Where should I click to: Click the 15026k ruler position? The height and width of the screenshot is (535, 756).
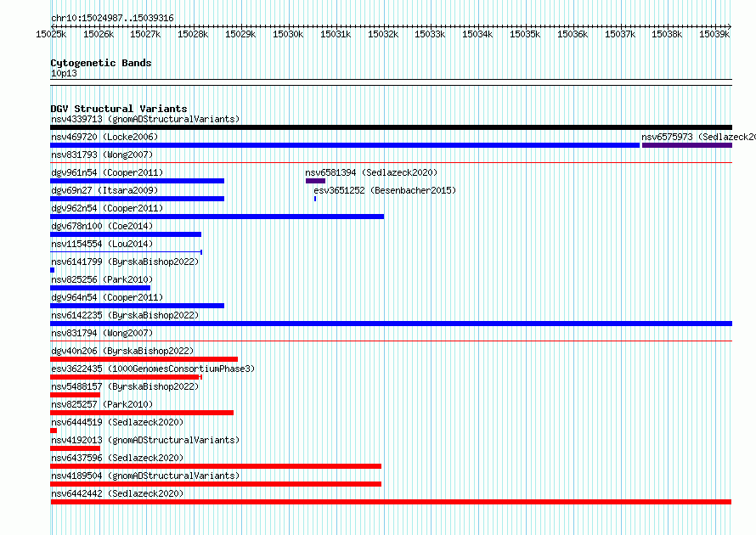(x=99, y=34)
